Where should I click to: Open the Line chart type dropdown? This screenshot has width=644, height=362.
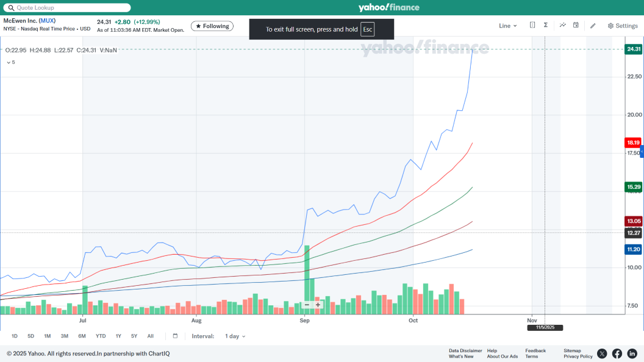tap(507, 26)
